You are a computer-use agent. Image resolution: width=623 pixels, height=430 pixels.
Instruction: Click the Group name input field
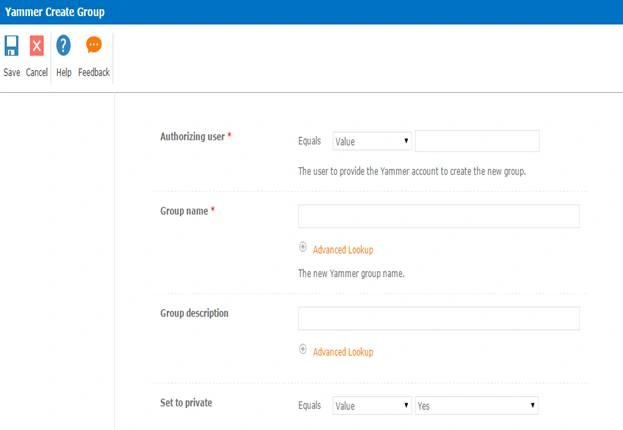(x=439, y=216)
